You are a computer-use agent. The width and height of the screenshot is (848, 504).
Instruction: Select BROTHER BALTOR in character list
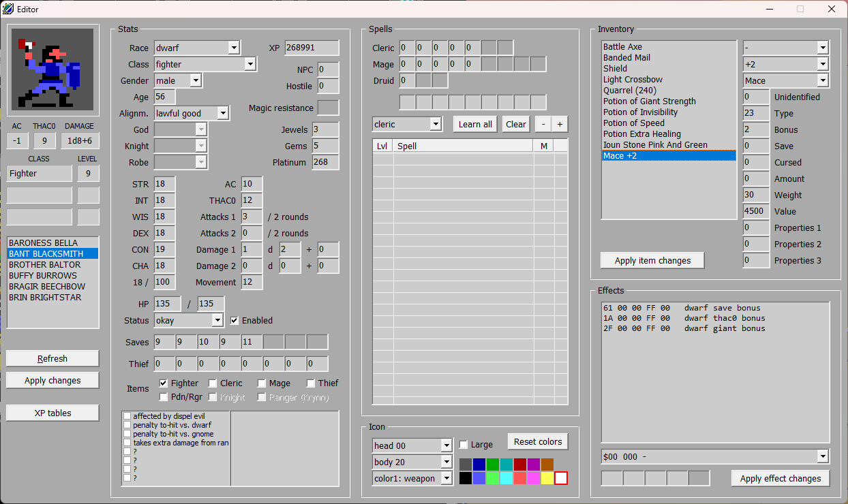pos(53,265)
